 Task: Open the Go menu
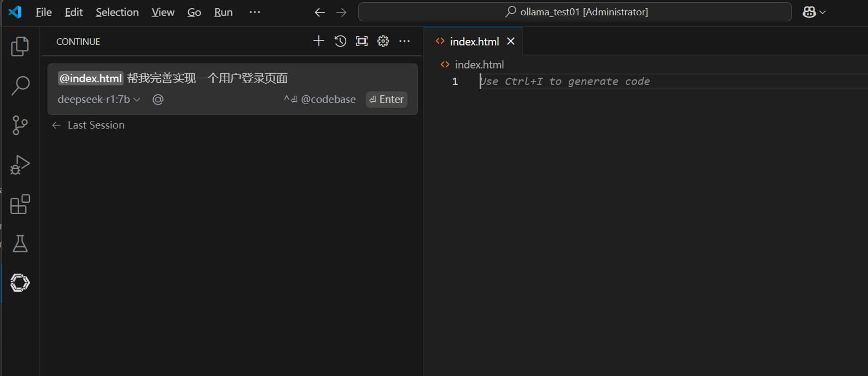(194, 12)
